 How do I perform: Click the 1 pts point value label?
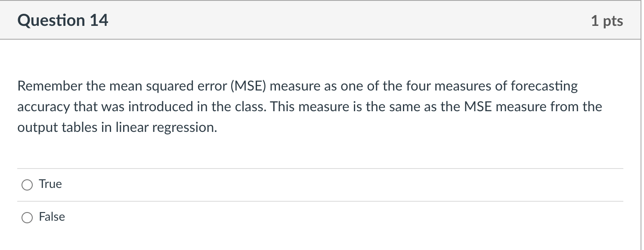tap(607, 20)
